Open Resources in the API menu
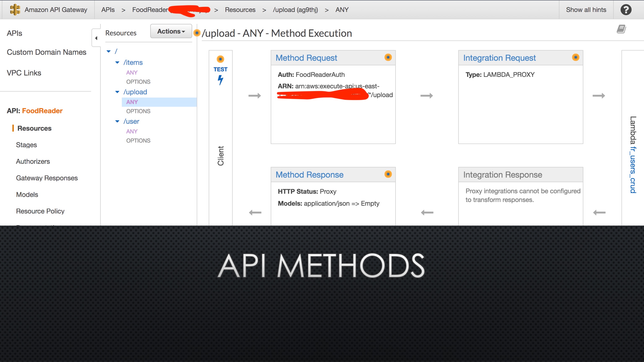Viewport: 644px width, 362px height. (34, 128)
